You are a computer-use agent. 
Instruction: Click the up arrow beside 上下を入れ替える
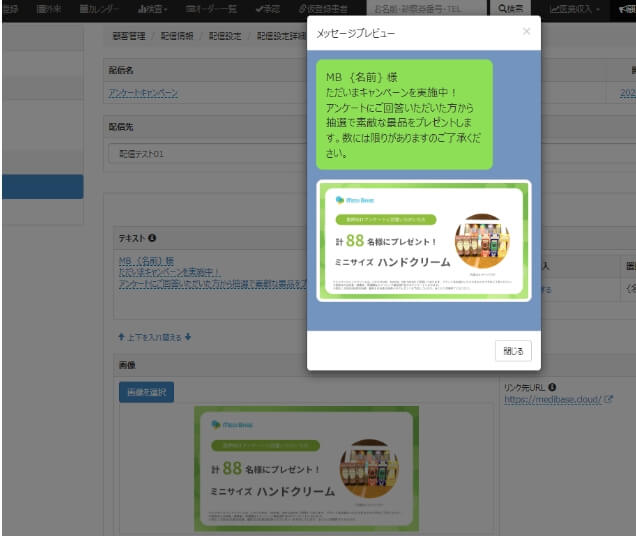point(121,337)
